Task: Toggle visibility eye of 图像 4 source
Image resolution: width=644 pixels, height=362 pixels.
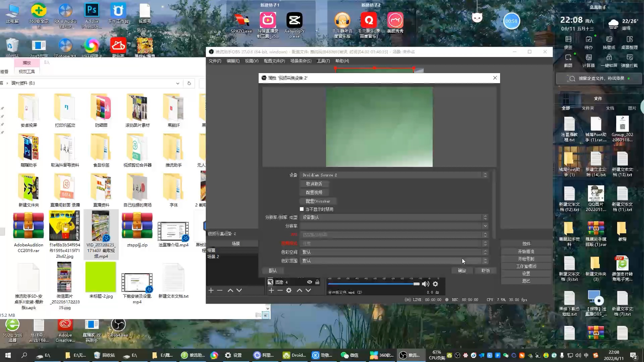Action: pos(310,282)
